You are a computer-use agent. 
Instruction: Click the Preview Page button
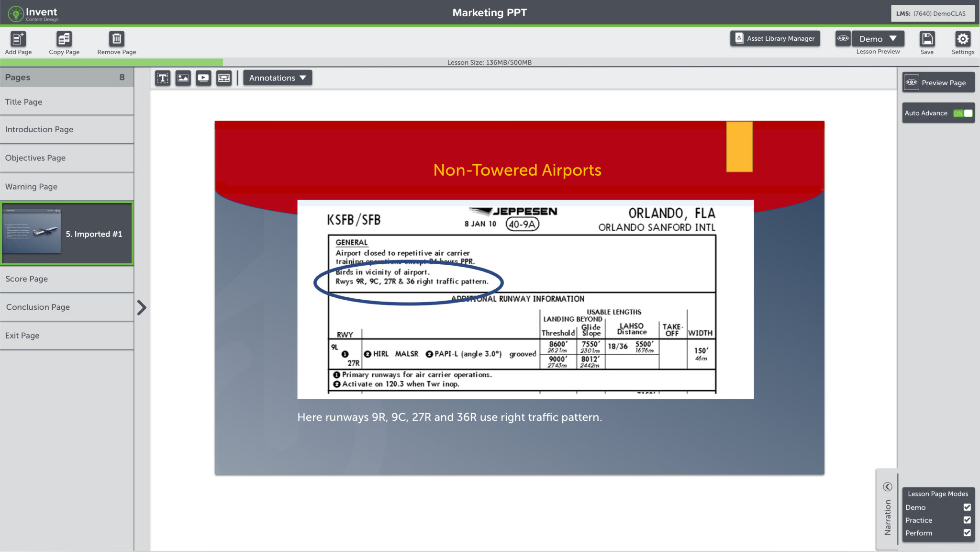click(x=938, y=82)
